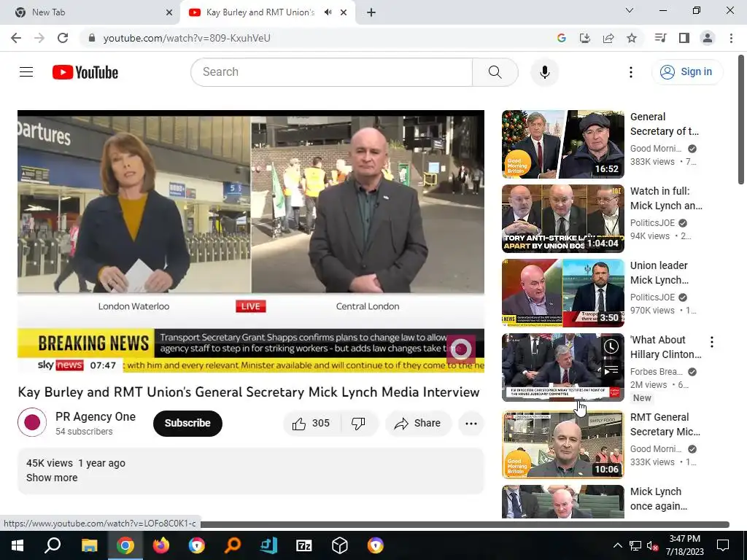
Task: Open options menu for 'What About Hillary Clinton' video
Action: [711, 341]
